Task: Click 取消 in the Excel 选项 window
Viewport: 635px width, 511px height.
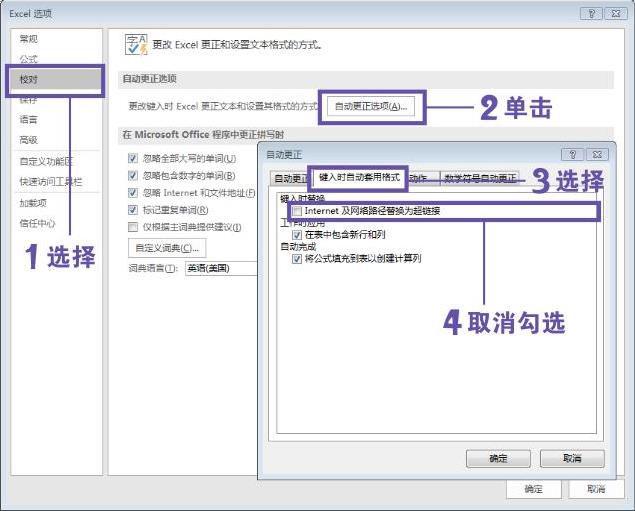Action: click(x=596, y=489)
